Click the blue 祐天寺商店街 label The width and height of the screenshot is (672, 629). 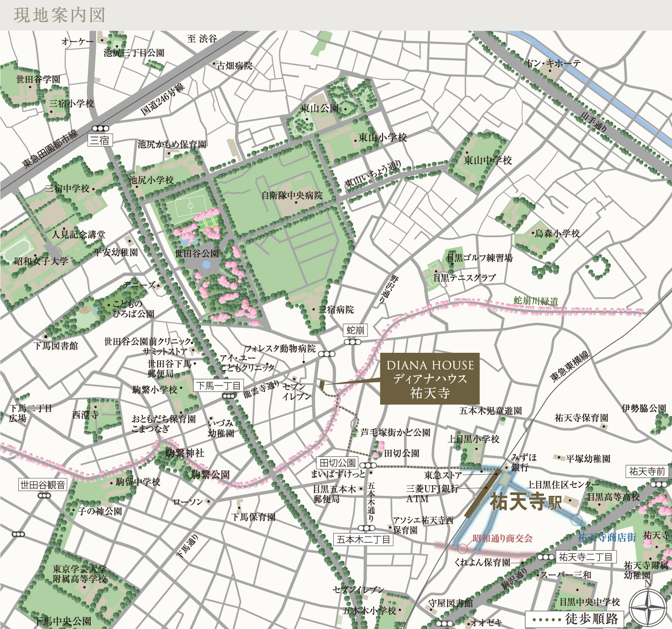[607, 537]
